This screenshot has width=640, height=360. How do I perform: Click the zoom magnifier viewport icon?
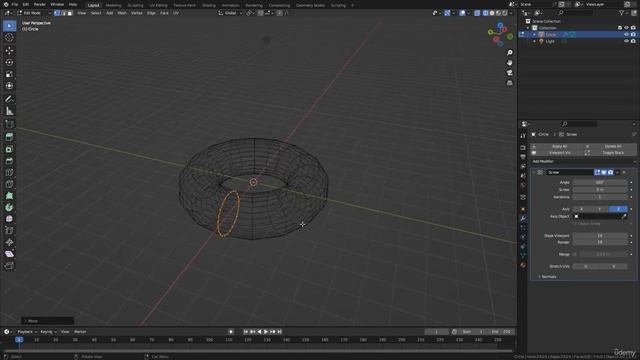pos(509,53)
